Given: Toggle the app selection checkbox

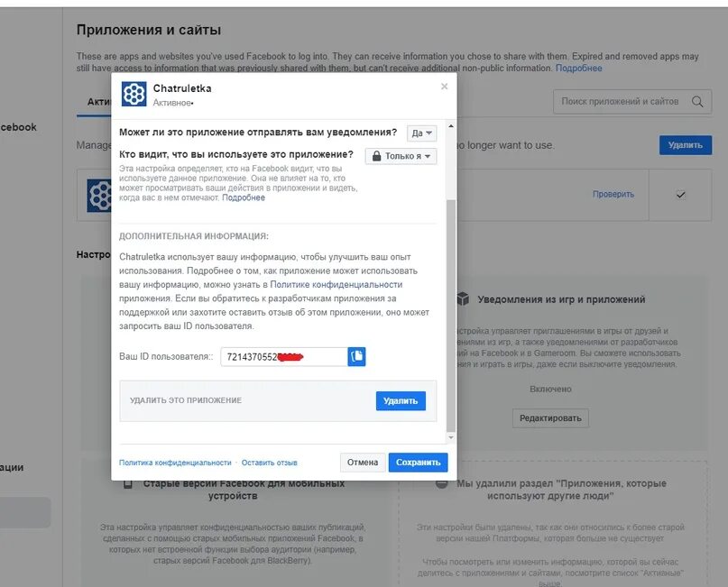Looking at the screenshot, I should coord(681,195).
